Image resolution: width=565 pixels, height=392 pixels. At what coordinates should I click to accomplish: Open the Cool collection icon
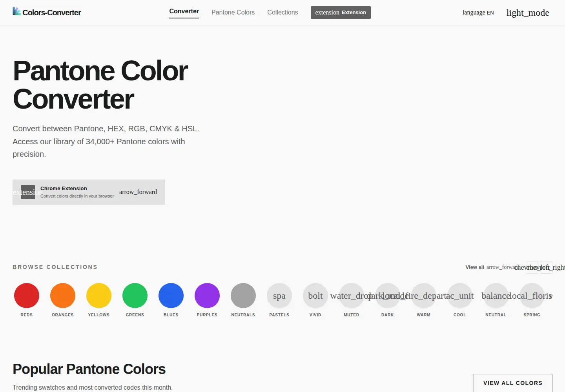460,296
